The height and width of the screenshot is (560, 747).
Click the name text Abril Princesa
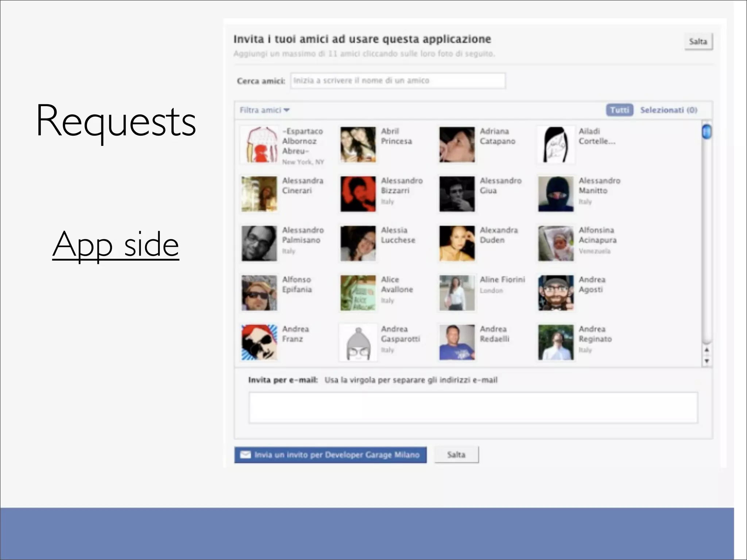pos(396,136)
